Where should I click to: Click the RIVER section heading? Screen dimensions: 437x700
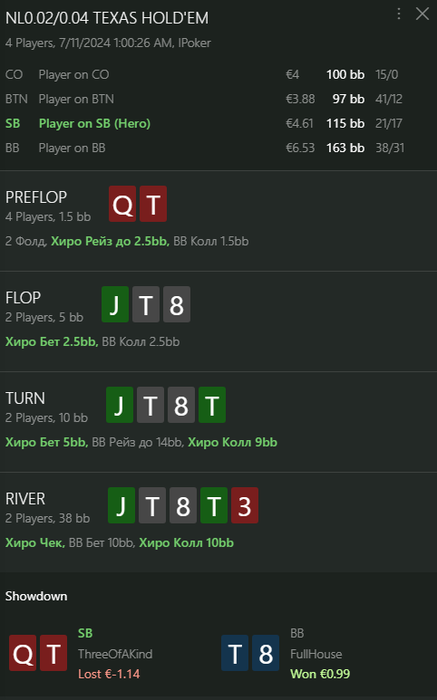25,498
